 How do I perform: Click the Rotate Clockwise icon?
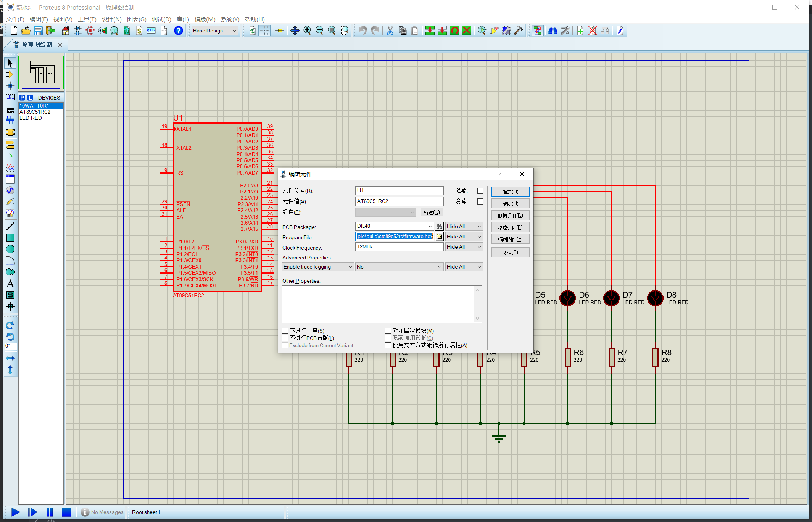[x=10, y=325]
